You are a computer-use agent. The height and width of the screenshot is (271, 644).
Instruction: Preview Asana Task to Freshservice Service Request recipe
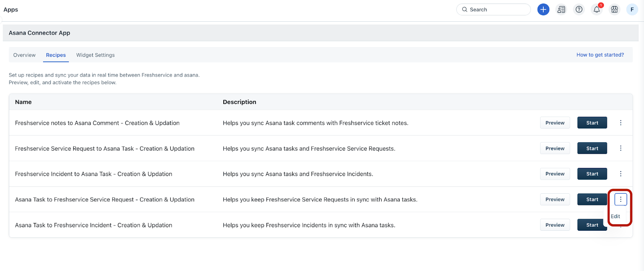coord(555,199)
